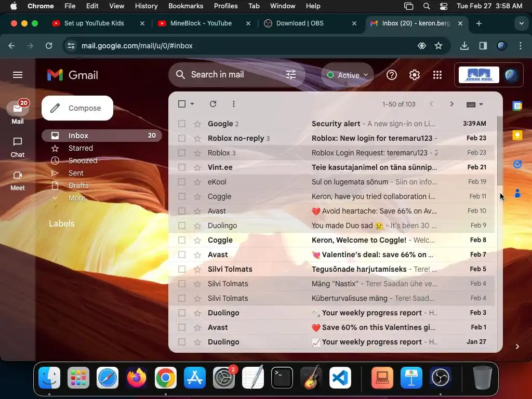Image resolution: width=532 pixels, height=399 pixels.
Task: Switch to the Download | OBS tab
Action: click(300, 23)
